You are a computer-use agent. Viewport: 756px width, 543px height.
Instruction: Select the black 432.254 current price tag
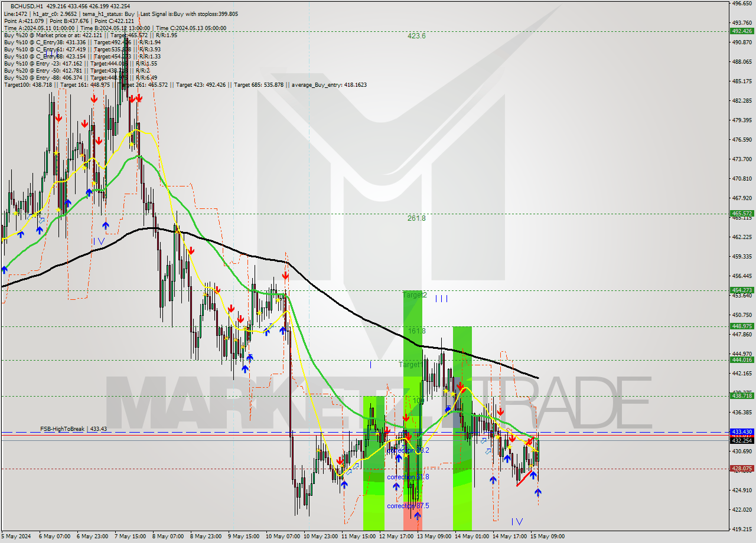[742, 440]
